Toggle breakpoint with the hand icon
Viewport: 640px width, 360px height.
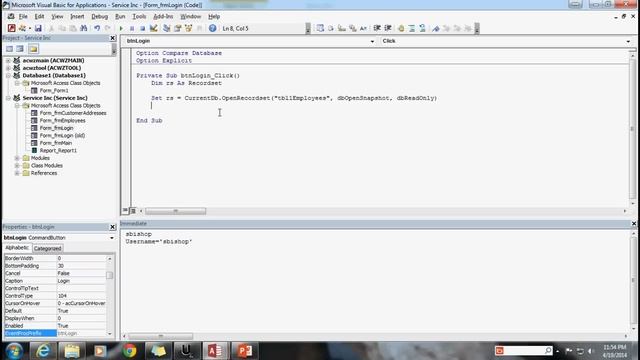point(401,28)
